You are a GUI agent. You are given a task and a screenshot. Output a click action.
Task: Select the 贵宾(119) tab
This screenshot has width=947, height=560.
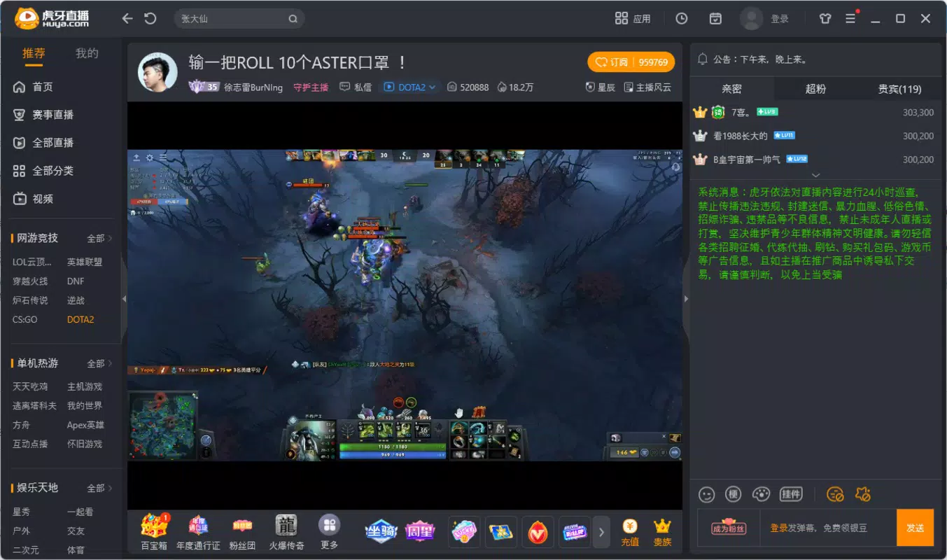click(900, 89)
